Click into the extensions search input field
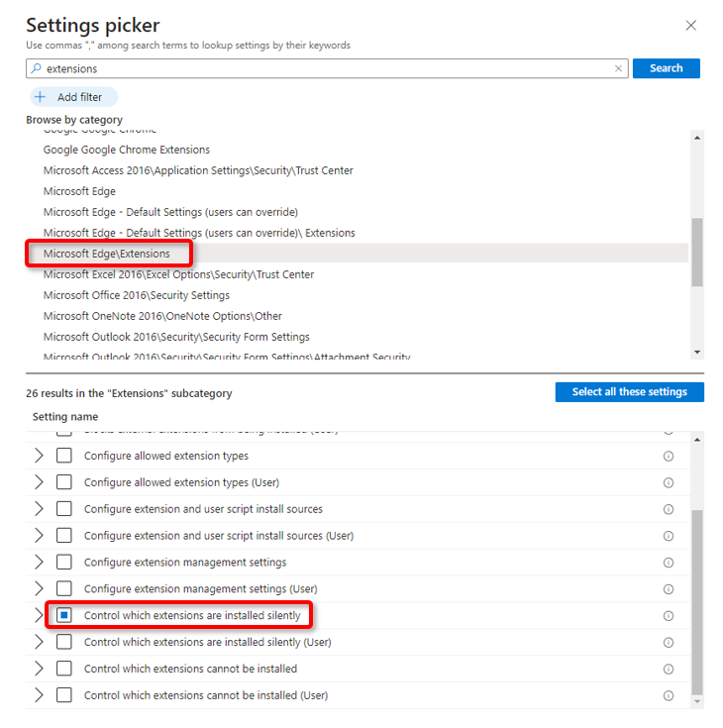Screen dimensions: 723x728 tap(327, 69)
